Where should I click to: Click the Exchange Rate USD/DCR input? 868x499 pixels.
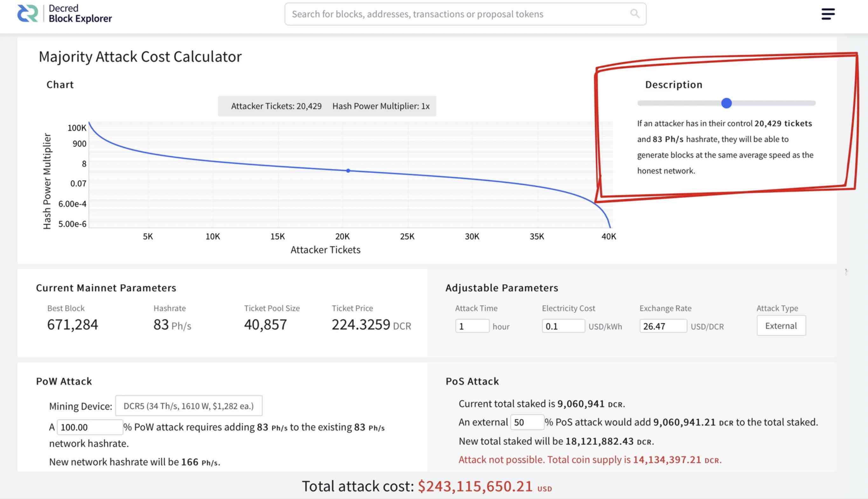click(663, 326)
